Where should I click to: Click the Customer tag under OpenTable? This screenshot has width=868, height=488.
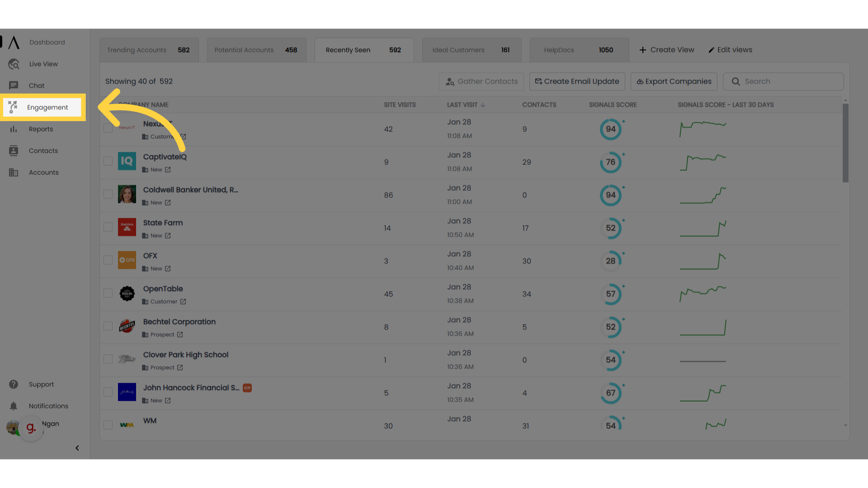tap(164, 302)
